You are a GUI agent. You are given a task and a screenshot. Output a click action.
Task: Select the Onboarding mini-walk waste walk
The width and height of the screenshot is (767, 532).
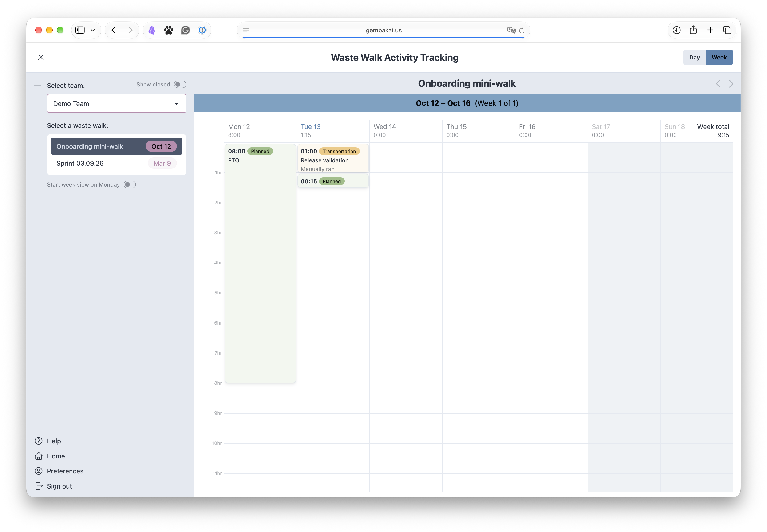tap(116, 146)
